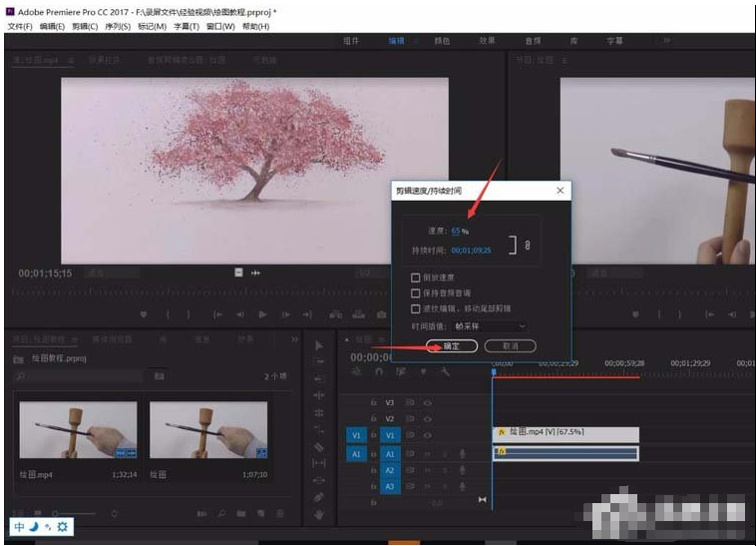Open the 序列(S) menu
Screen dimensions: 756x546
(119, 26)
